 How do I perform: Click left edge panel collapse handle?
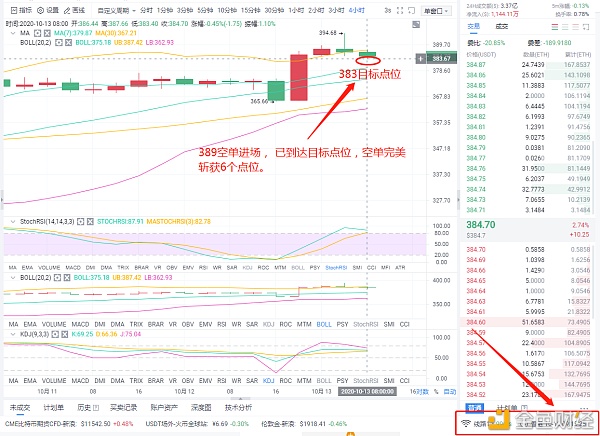[1, 200]
